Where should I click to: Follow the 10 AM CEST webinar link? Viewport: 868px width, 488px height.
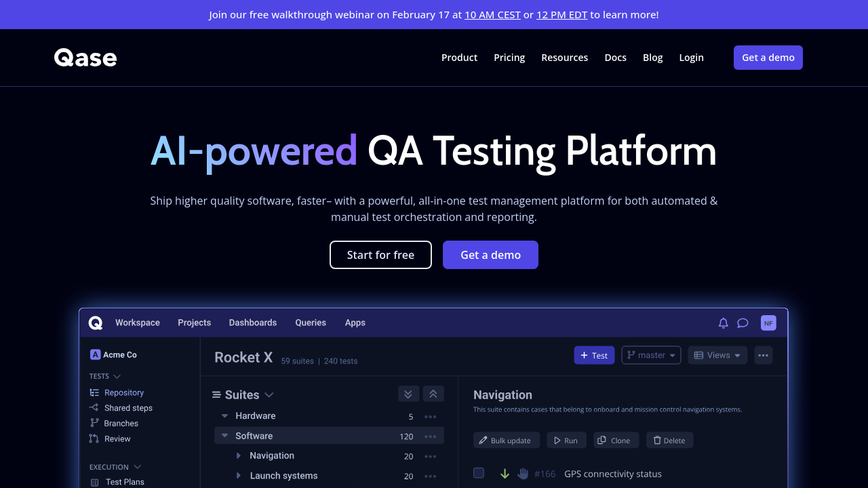(492, 14)
